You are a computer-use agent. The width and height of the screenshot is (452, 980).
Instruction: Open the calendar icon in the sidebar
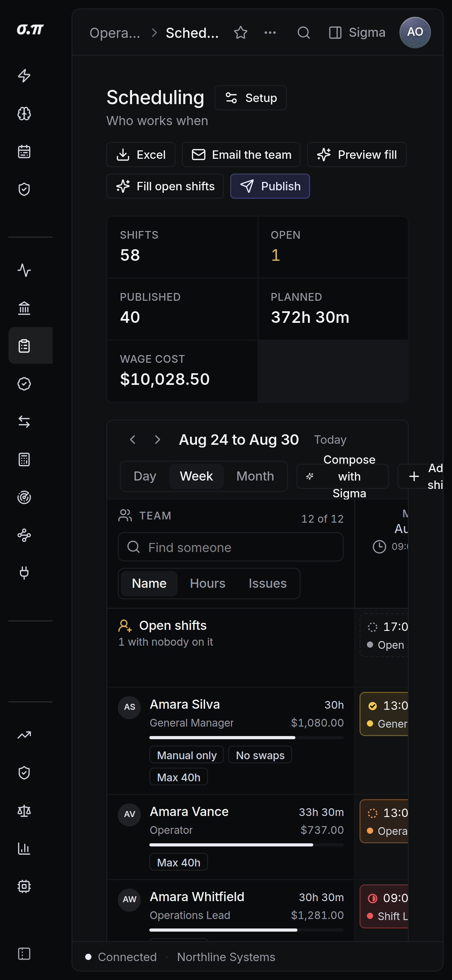pyautogui.click(x=24, y=151)
